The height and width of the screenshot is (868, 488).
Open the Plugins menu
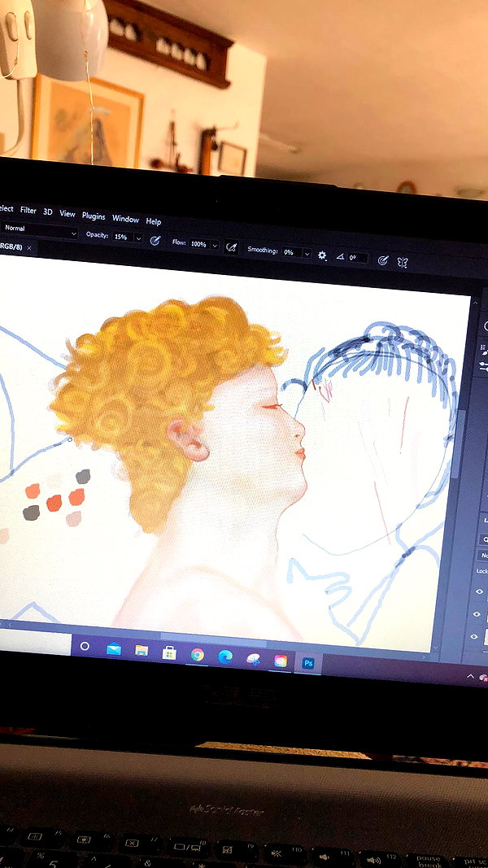click(x=94, y=216)
